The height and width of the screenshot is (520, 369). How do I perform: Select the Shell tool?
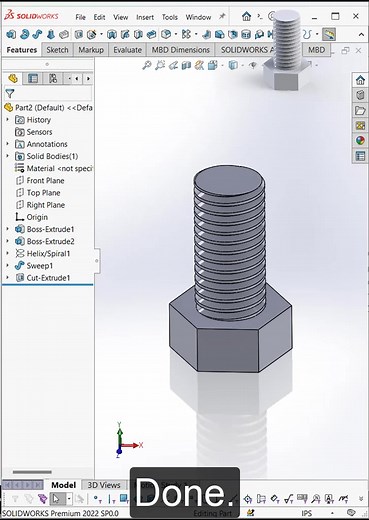(x=233, y=34)
